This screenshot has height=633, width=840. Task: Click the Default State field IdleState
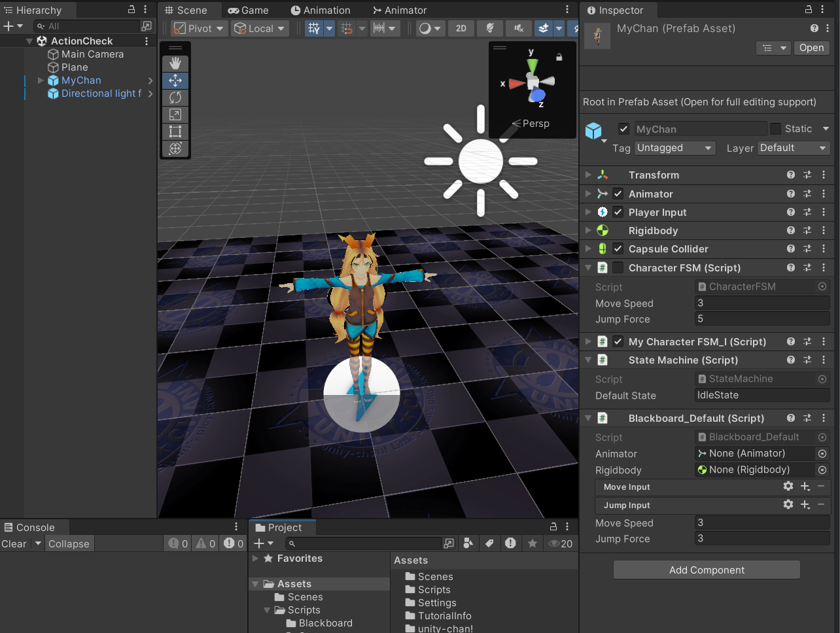click(x=762, y=395)
